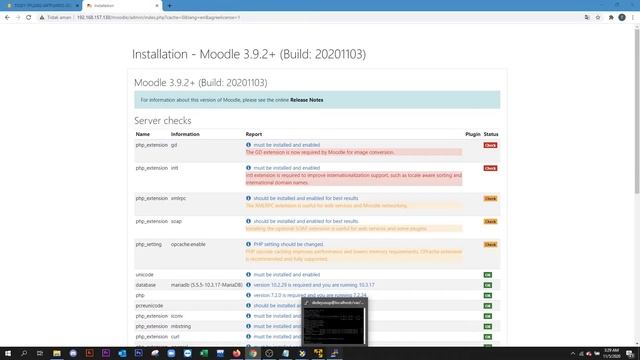Click the not-secure warning icon in address bar

tap(42, 18)
